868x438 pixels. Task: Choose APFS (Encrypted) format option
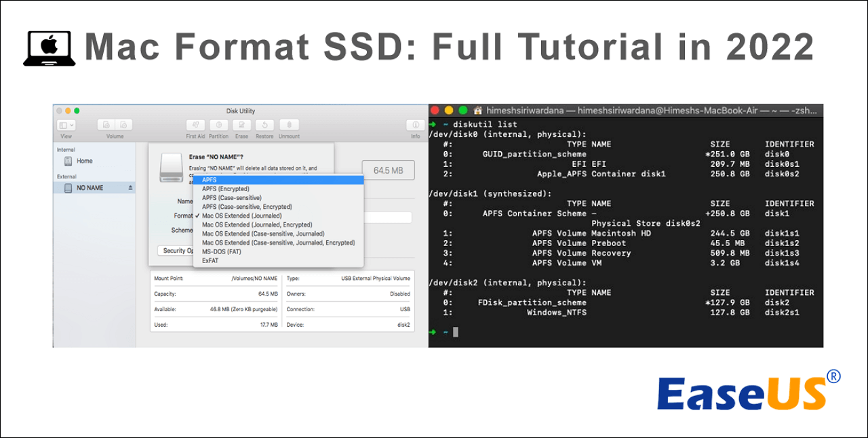point(278,188)
